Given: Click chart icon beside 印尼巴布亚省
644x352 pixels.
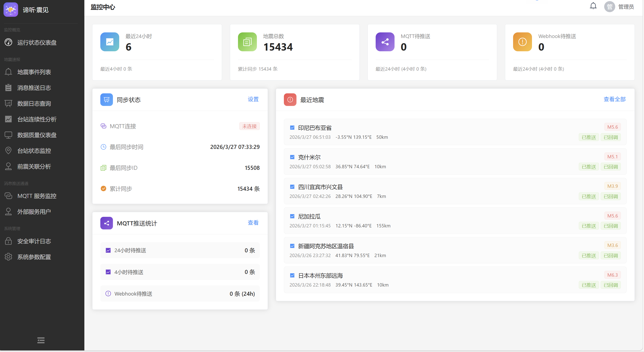Looking at the screenshot, I should tap(292, 128).
